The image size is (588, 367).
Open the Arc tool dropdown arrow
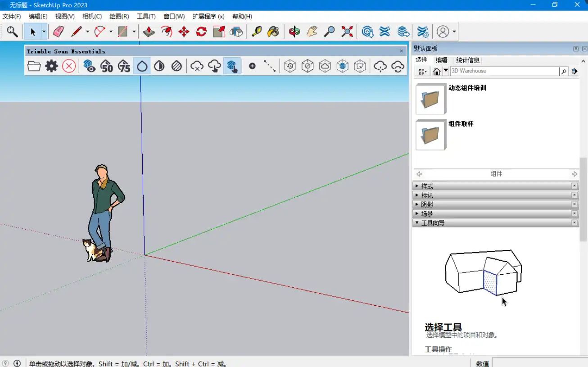pyautogui.click(x=111, y=32)
